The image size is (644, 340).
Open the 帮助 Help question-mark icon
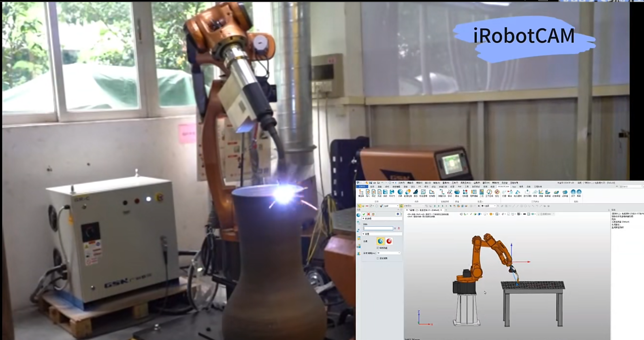[x=579, y=192]
